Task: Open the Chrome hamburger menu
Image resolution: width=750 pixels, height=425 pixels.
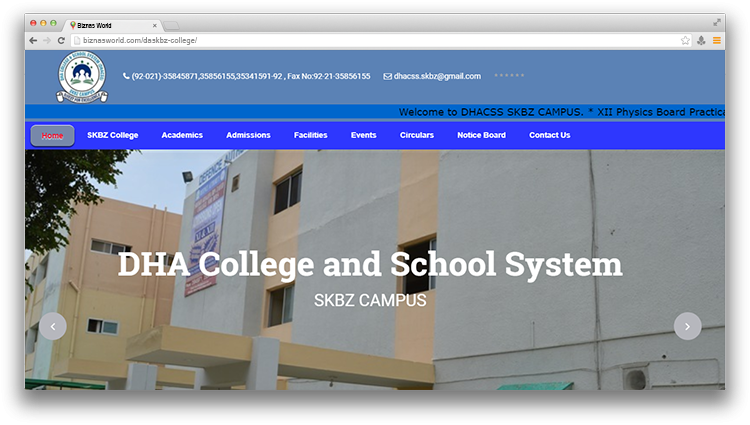Action: tap(716, 40)
